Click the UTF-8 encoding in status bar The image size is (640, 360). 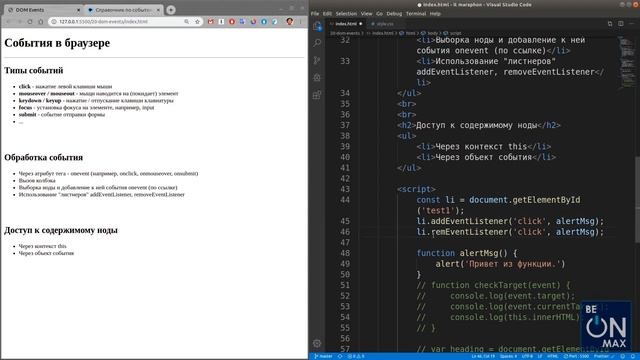pyautogui.click(x=527, y=356)
